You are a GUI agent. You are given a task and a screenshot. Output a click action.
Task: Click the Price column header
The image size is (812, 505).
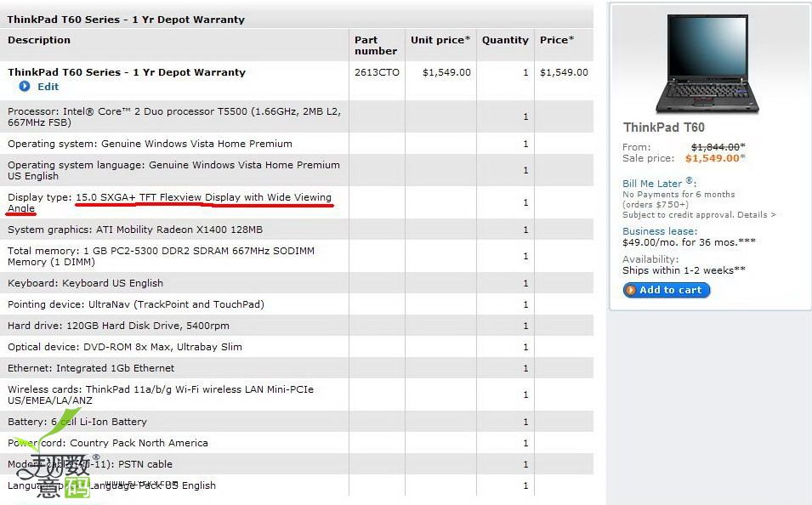(557, 40)
